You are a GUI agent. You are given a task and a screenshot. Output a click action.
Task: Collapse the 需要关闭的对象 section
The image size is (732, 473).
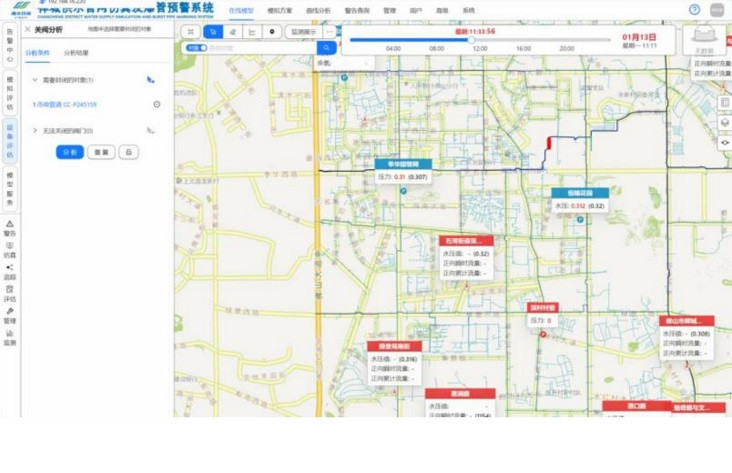pyautogui.click(x=35, y=79)
